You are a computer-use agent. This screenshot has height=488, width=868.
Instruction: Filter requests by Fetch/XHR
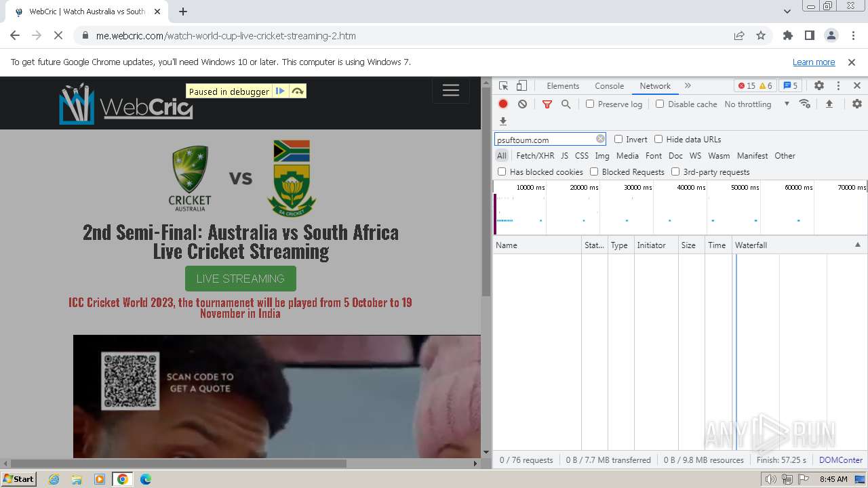pyautogui.click(x=535, y=155)
